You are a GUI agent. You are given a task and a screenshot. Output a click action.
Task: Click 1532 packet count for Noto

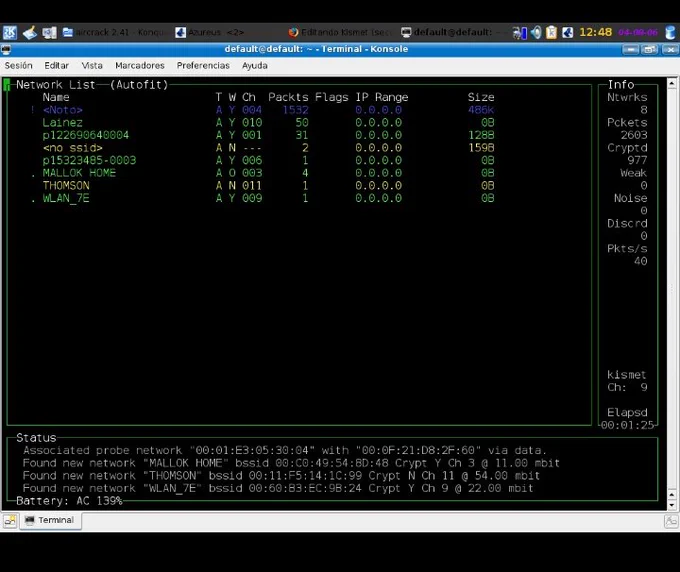(x=295, y=110)
